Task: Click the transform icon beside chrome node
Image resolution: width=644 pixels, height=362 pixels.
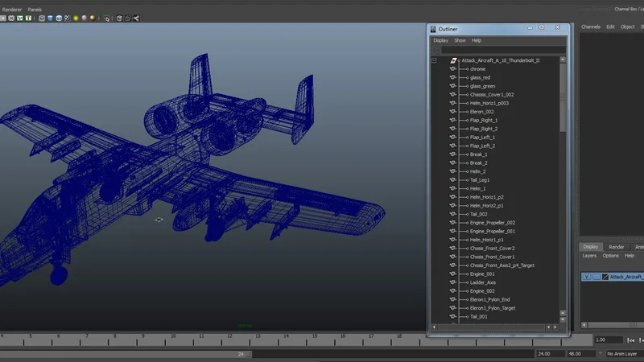Action: tap(452, 68)
